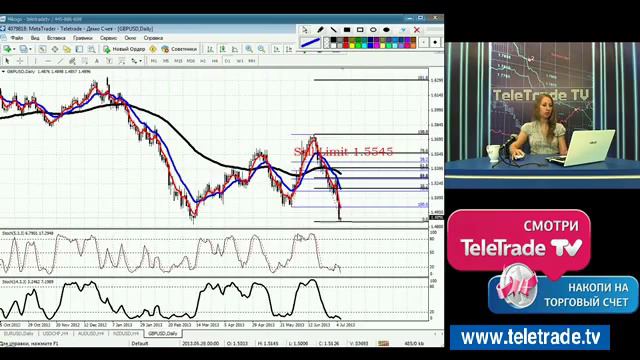Select the trendline tool
The height and width of the screenshot is (360, 640).
(x=60, y=61)
